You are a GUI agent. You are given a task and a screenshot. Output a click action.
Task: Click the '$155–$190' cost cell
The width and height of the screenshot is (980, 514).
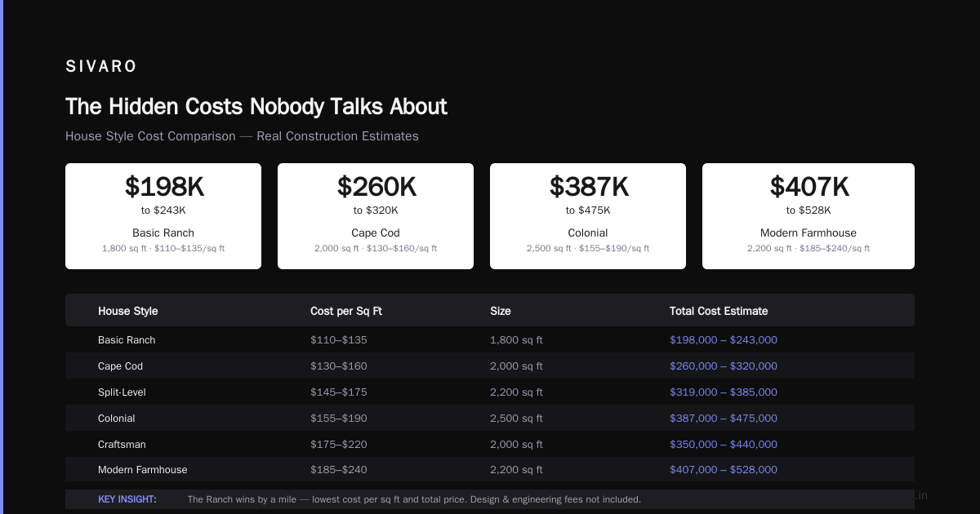(x=339, y=419)
